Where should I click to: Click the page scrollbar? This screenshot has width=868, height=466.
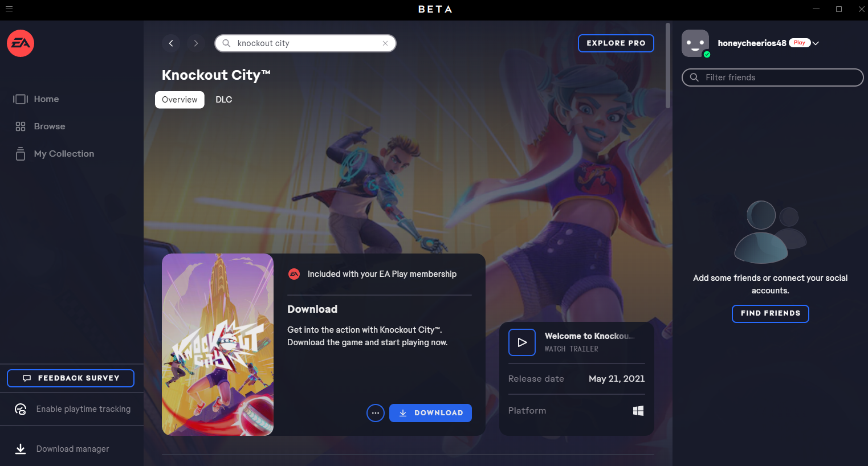[x=668, y=66]
